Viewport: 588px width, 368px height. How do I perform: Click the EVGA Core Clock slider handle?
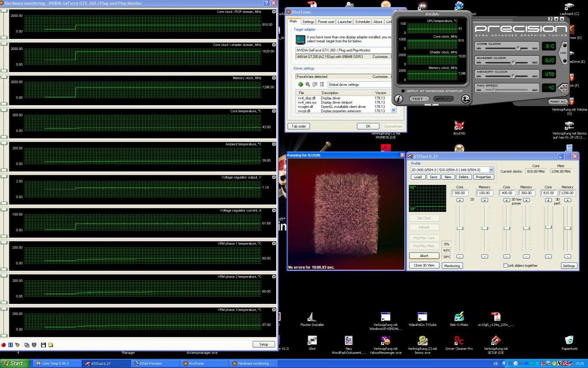point(519,48)
